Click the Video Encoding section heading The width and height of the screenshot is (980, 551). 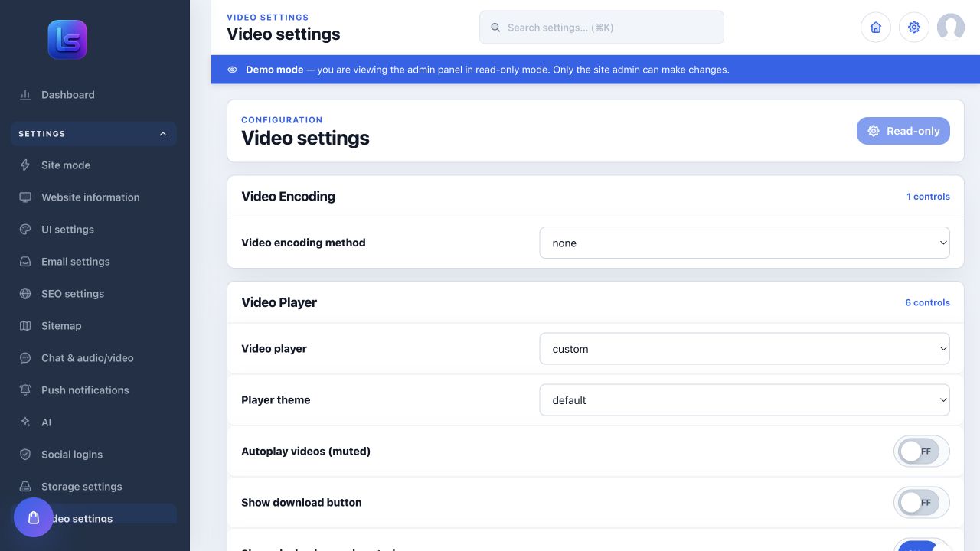pos(289,196)
